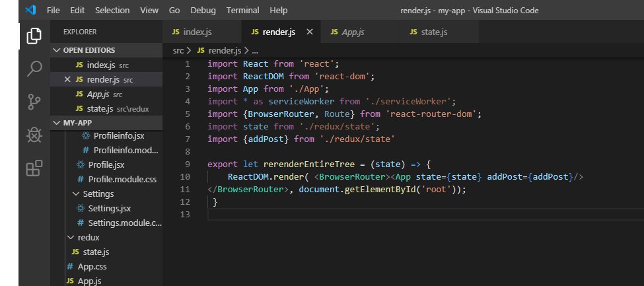Click the Profile.jsx React file icon
The image size is (644, 286).
81,164
